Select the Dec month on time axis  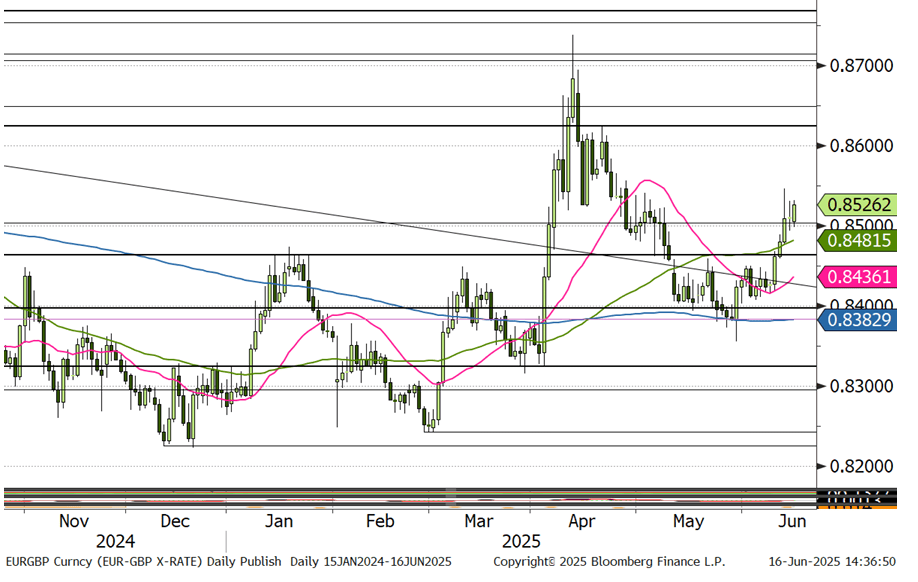point(175,521)
